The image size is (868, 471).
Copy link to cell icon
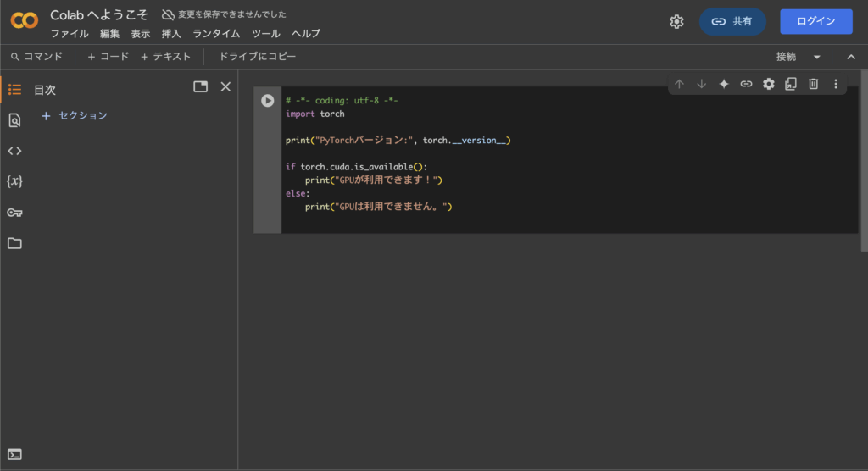point(746,84)
